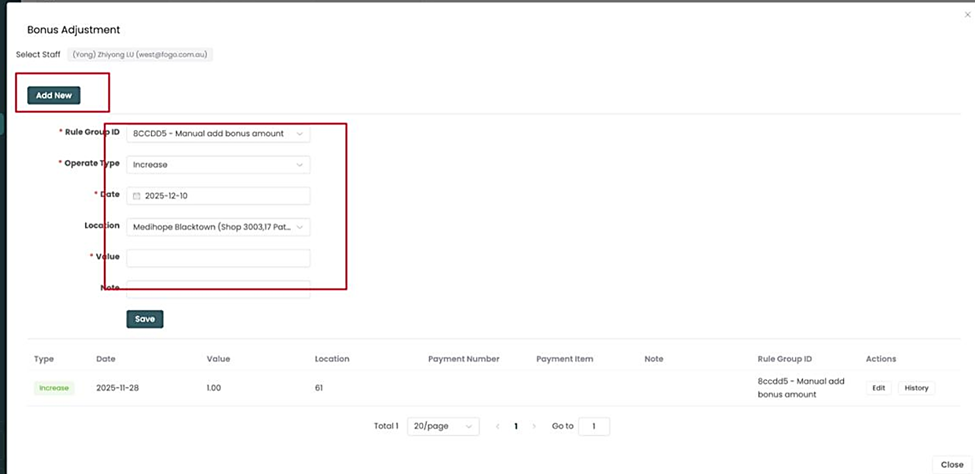This screenshot has width=975, height=474.
Task: Open the 20/page size selector
Action: 442,426
